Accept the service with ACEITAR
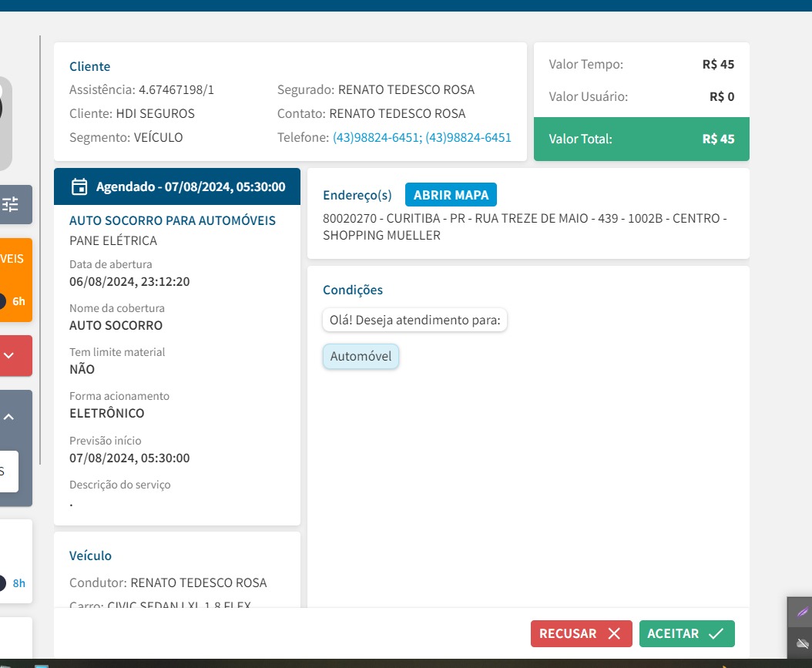Viewport: 812px width, 668px height. pyautogui.click(x=686, y=633)
